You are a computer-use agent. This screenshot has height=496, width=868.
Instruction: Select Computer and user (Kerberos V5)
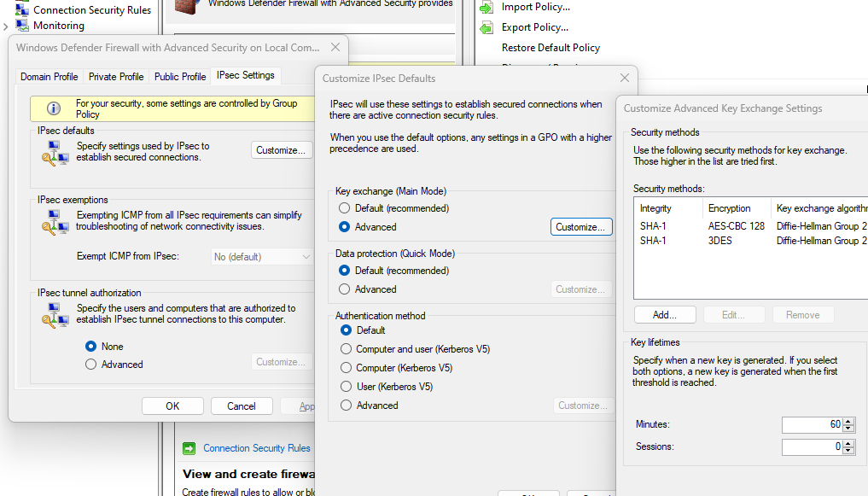pos(346,349)
